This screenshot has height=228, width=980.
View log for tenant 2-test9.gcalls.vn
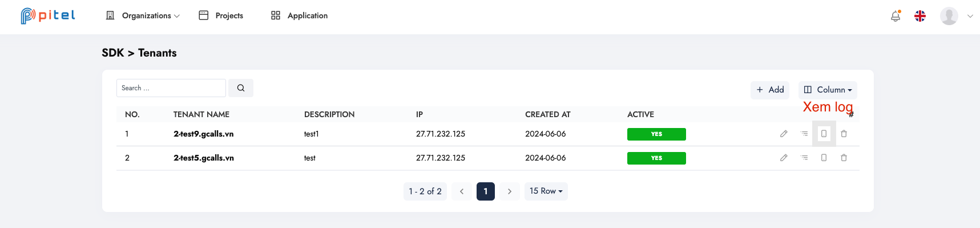824,134
